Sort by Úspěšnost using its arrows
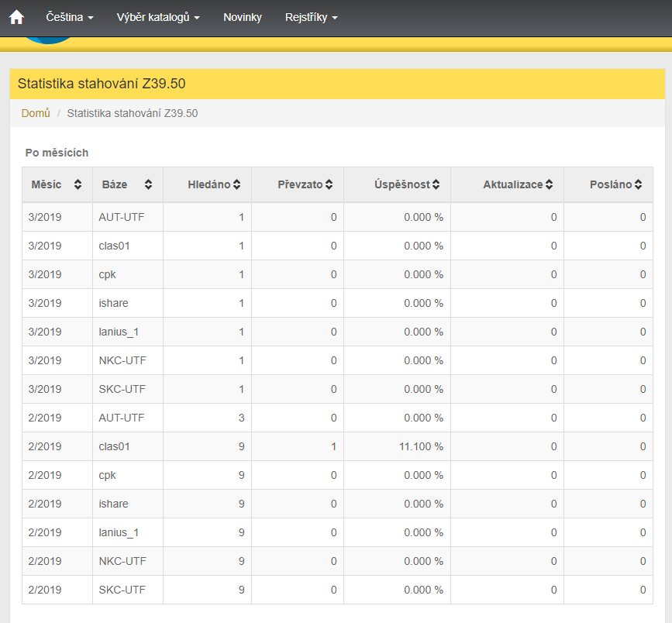This screenshot has width=672, height=623. (x=436, y=185)
